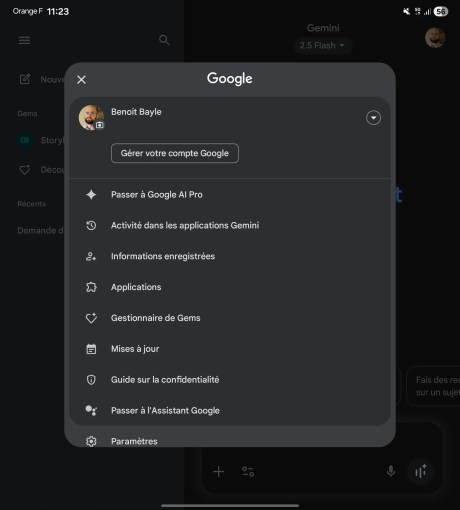
Task: Click the puzzle piece Applications icon
Action: click(x=91, y=287)
